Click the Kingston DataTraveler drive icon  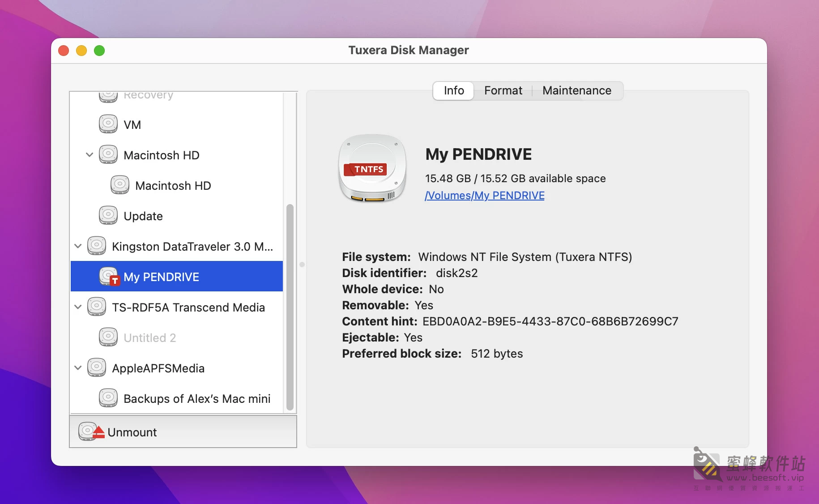tap(97, 246)
